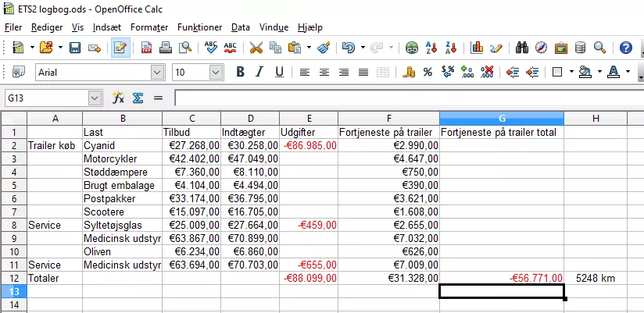Screen dimensions: 644x313
Task: Copy selection icon
Action: [275, 48]
